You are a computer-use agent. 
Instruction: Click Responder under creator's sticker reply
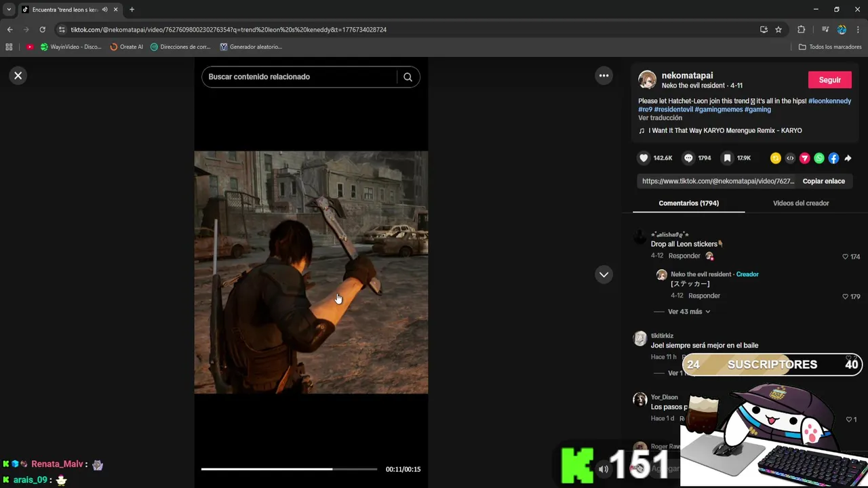704,296
